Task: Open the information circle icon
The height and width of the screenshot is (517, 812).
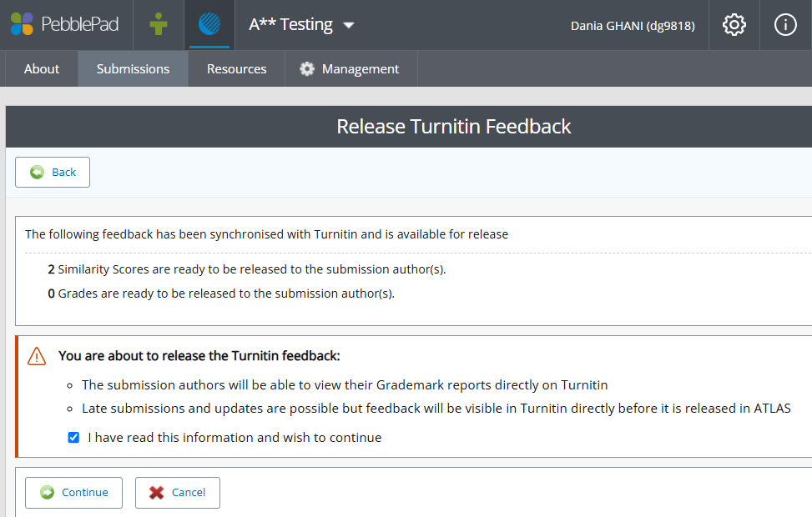Action: click(x=785, y=25)
